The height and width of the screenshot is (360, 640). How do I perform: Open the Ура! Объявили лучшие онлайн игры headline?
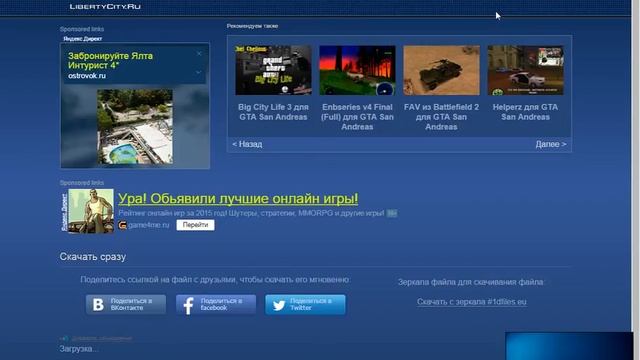(238, 199)
